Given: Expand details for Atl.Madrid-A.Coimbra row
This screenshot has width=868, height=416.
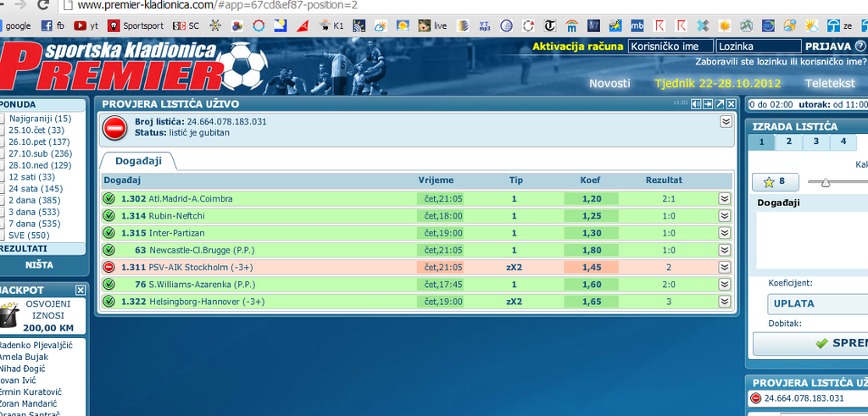Looking at the screenshot, I should coord(724,198).
